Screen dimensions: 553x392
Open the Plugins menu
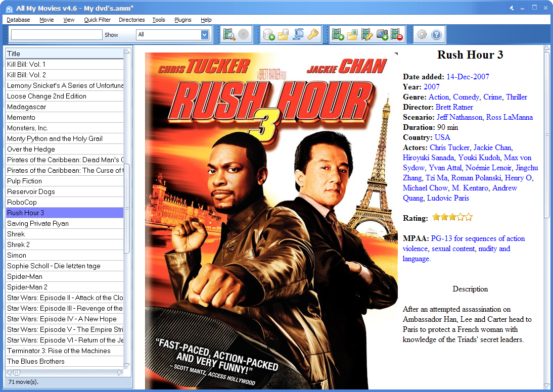pos(182,20)
